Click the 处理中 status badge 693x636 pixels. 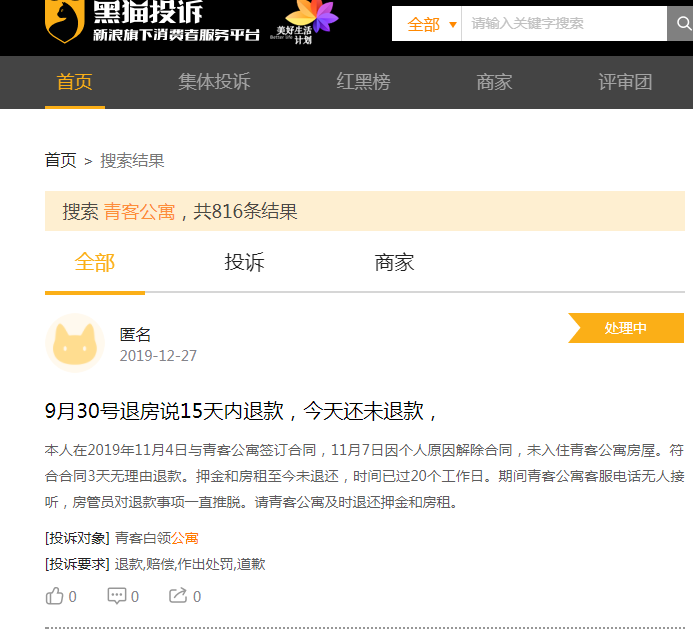pyautogui.click(x=626, y=328)
